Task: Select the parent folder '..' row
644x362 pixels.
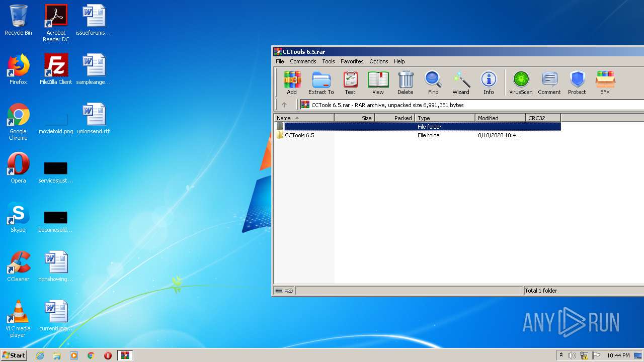Action: [417, 127]
